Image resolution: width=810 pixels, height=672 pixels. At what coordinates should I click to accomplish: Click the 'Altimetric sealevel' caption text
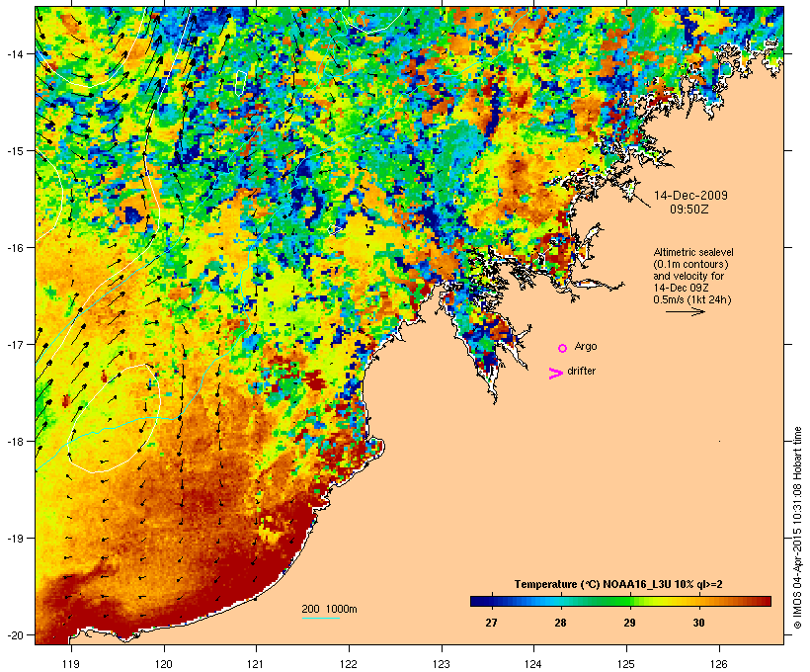(693, 252)
